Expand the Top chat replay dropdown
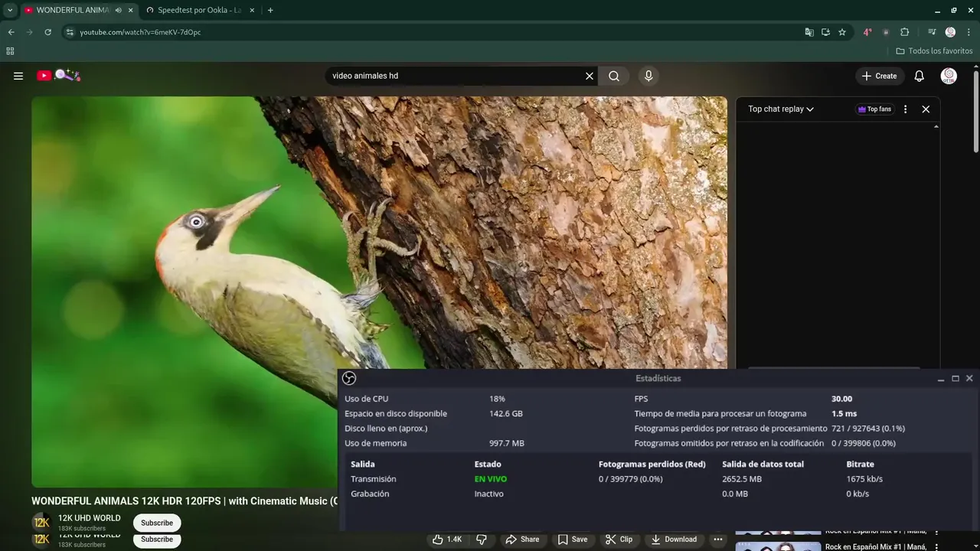The image size is (980, 551). tap(781, 109)
